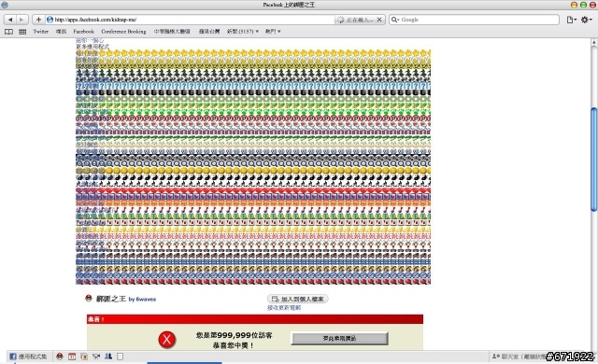Viewport: 598px width, 364px height.
Task: Click the 加入到個人檔案 button
Action: [x=298, y=299]
